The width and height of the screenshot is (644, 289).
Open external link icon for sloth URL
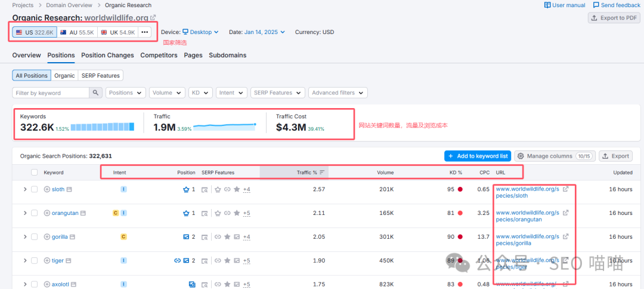tap(565, 189)
